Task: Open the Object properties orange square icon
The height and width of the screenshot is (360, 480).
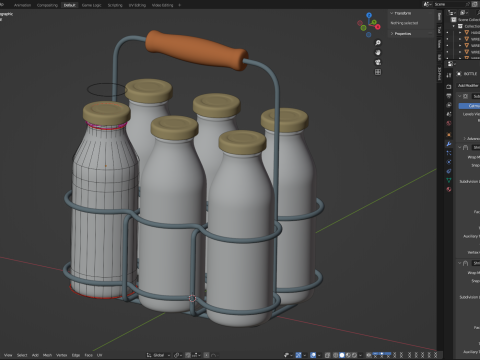Action: pyautogui.click(x=449, y=134)
